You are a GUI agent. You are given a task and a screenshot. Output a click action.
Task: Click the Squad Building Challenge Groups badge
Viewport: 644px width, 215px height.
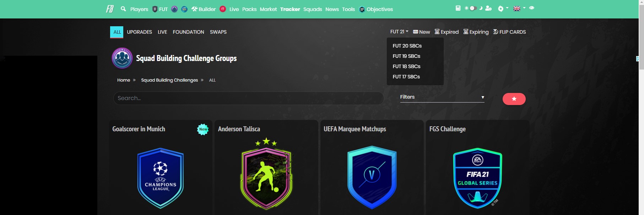(x=122, y=58)
